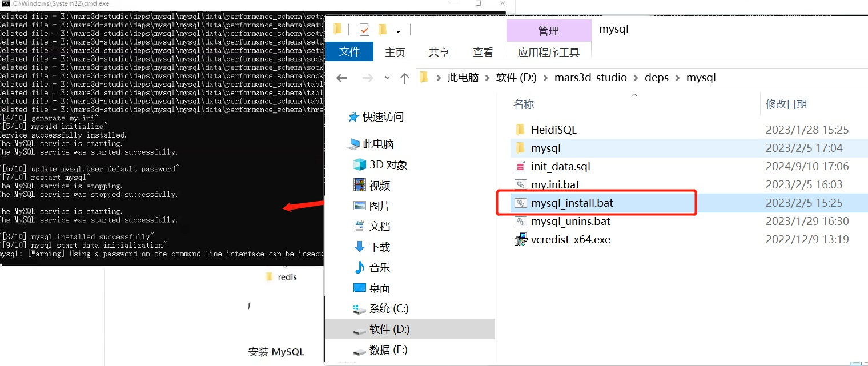
Task: Sort files by the 名称 column header
Action: pos(524,104)
